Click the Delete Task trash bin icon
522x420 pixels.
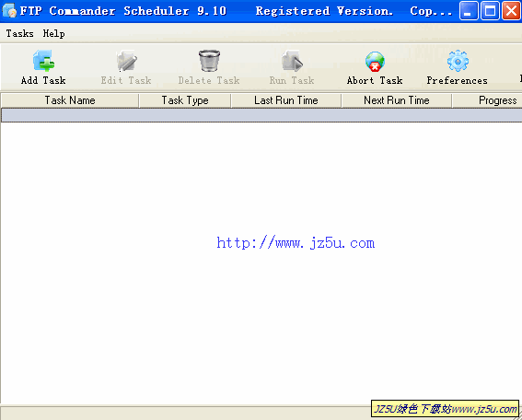(x=209, y=61)
